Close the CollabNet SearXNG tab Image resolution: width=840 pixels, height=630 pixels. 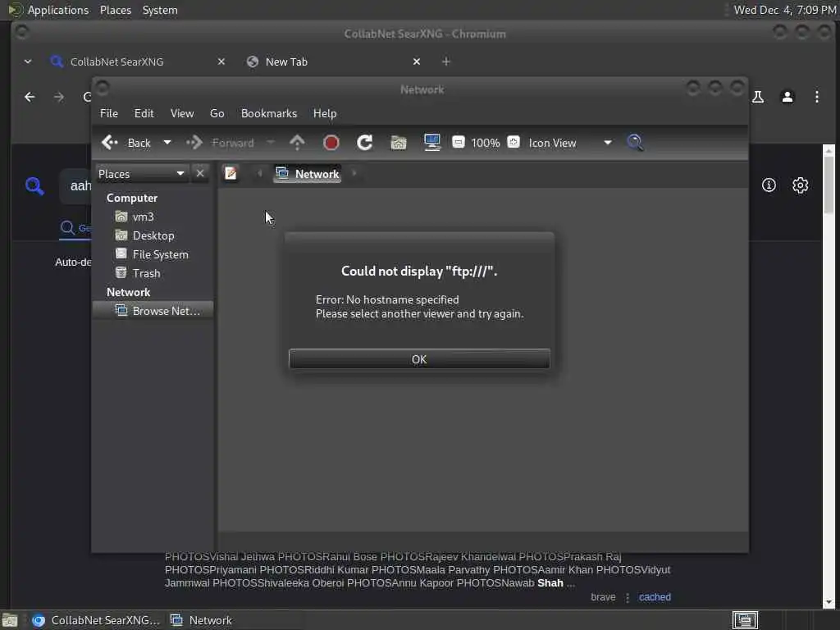coord(221,62)
